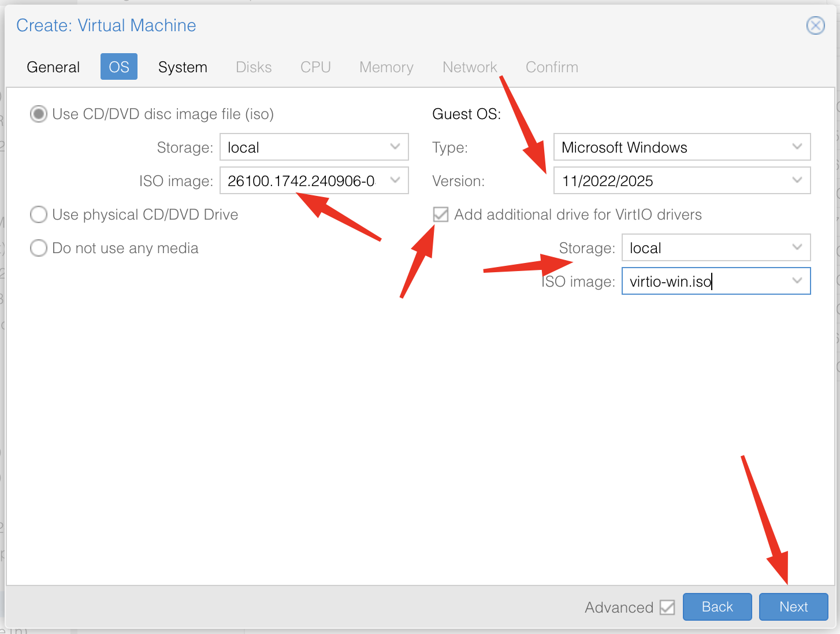Select Use CD/DVD disc image file radio

point(39,114)
